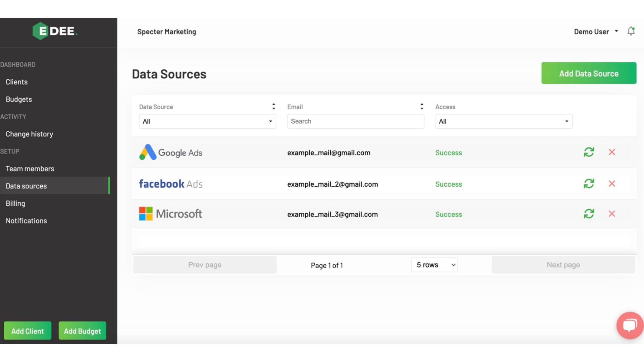644x362 pixels.
Task: Navigate to Billing settings page
Action: click(15, 203)
